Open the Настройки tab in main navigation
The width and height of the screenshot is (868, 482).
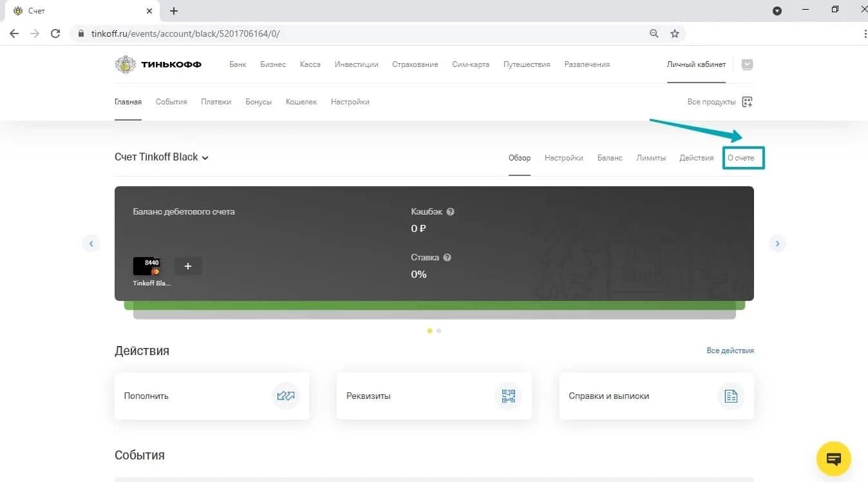click(350, 102)
